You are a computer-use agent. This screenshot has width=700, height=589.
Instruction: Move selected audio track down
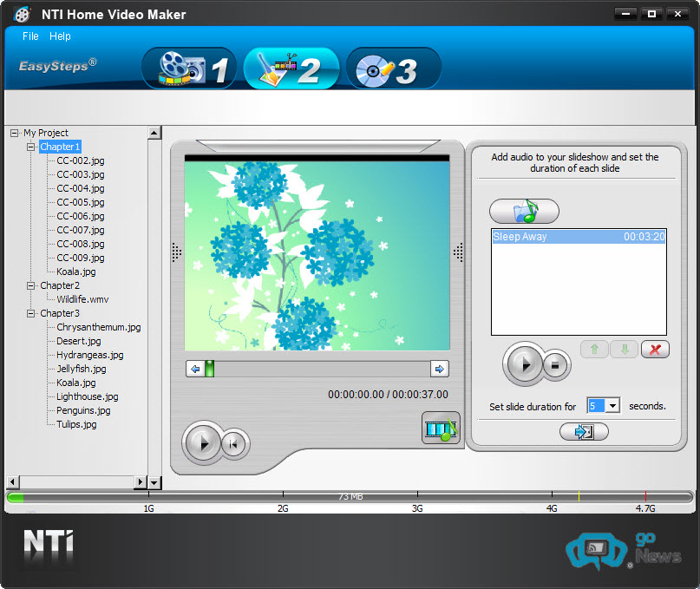[x=625, y=350]
